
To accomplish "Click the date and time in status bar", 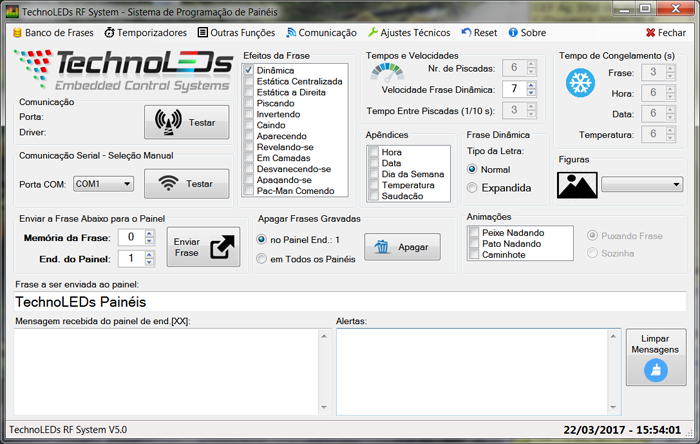I will pos(622,430).
